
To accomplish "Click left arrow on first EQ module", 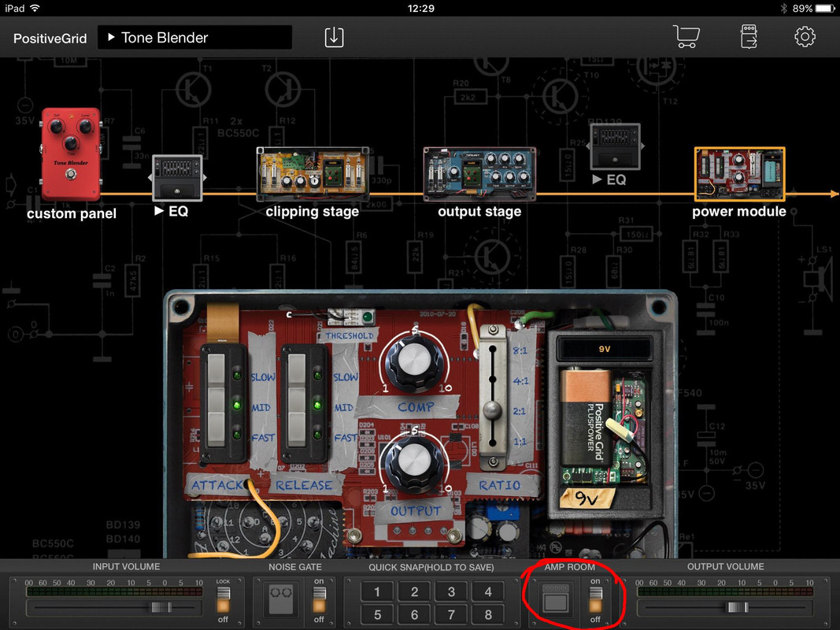I will point(150,178).
